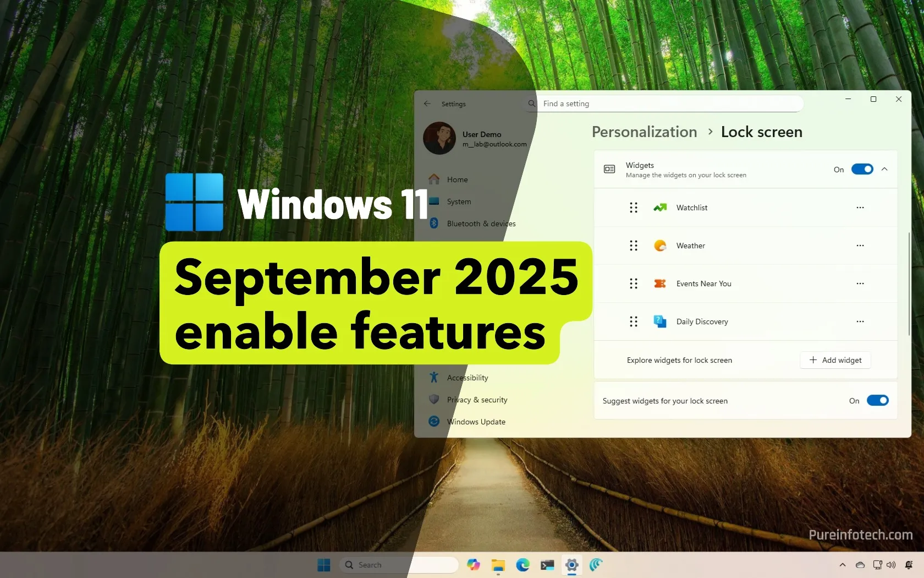The width and height of the screenshot is (924, 578).
Task: Click the Bluetooth icon in the sidebar
Action: coord(434,223)
